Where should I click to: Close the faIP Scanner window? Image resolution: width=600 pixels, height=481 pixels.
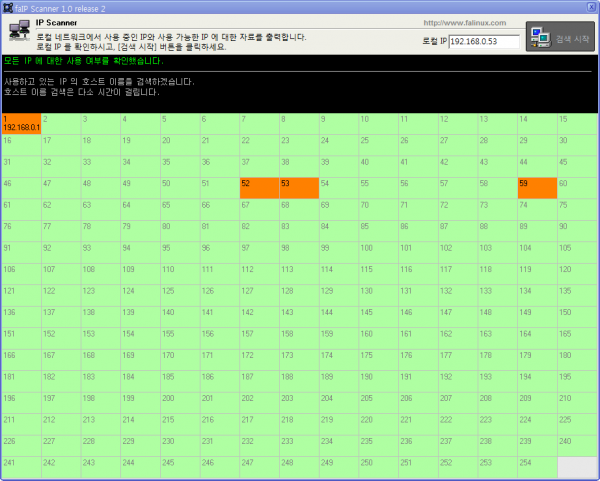pyautogui.click(x=591, y=7)
